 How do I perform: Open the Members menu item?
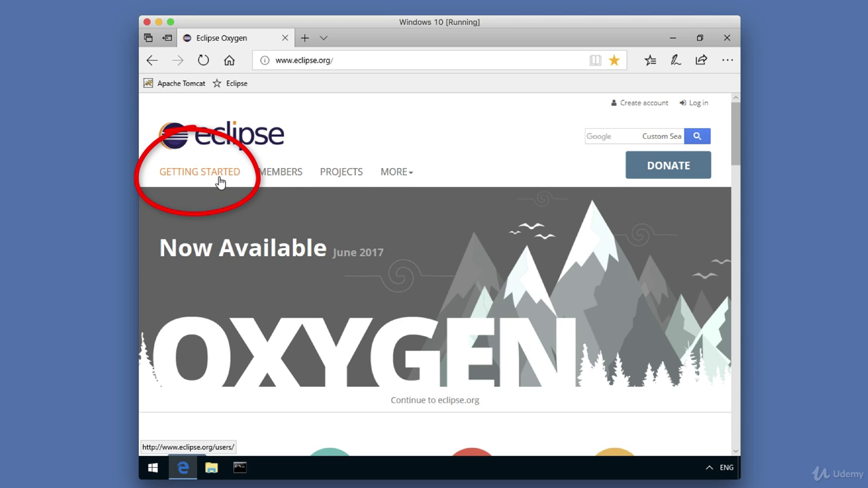tap(281, 171)
